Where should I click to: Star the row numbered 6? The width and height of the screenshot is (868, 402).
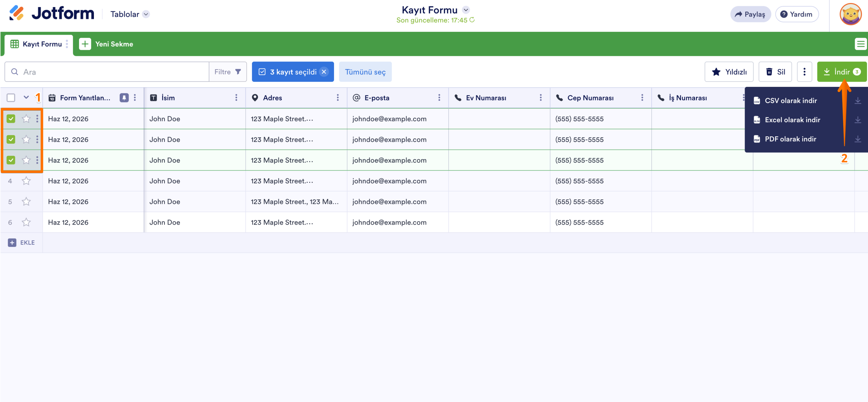(26, 222)
